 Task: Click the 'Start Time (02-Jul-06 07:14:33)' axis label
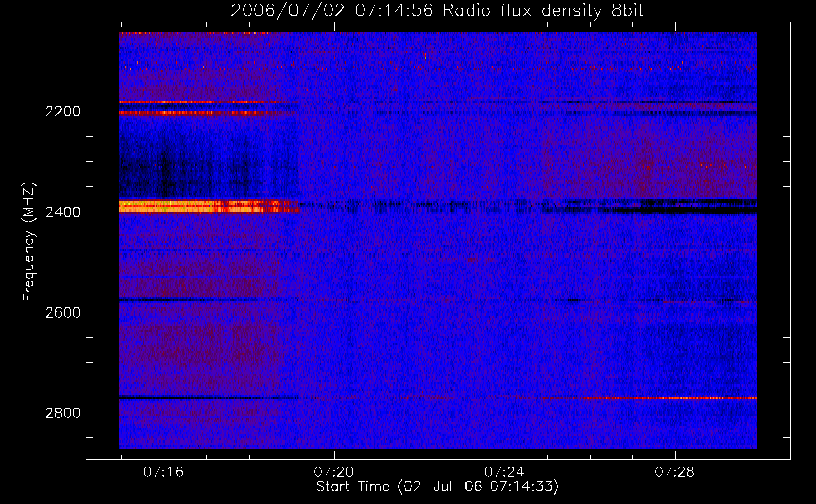437,487
